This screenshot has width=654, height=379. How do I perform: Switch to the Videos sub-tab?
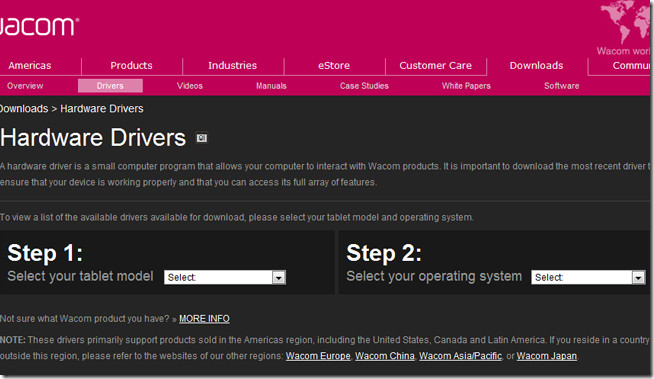[x=190, y=86]
